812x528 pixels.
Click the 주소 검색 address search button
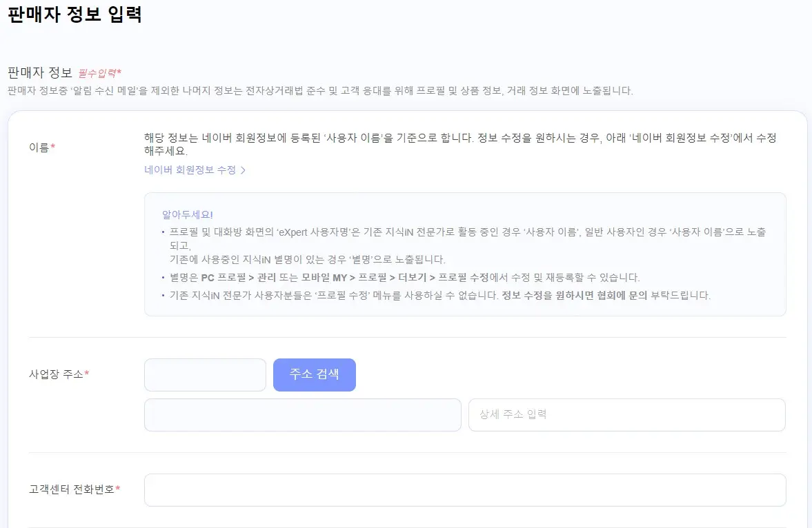[314, 374]
